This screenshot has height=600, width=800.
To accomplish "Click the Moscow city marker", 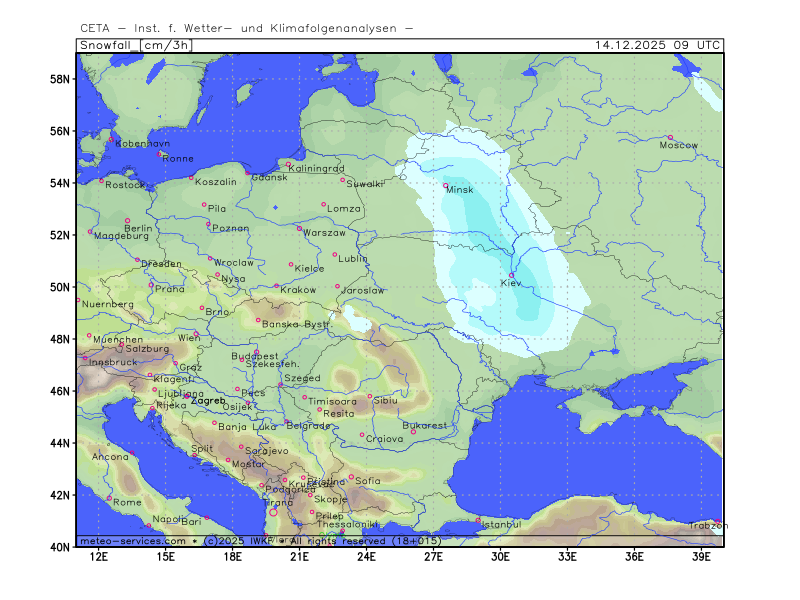I will tap(670, 137).
